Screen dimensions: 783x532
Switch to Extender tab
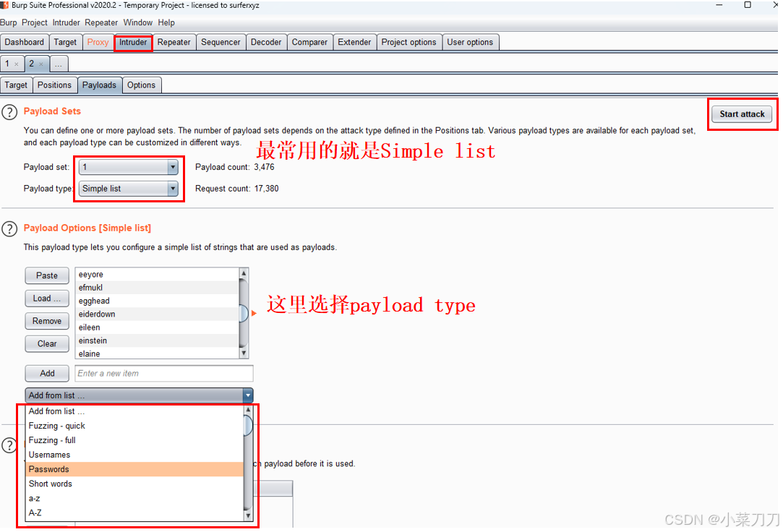354,43
